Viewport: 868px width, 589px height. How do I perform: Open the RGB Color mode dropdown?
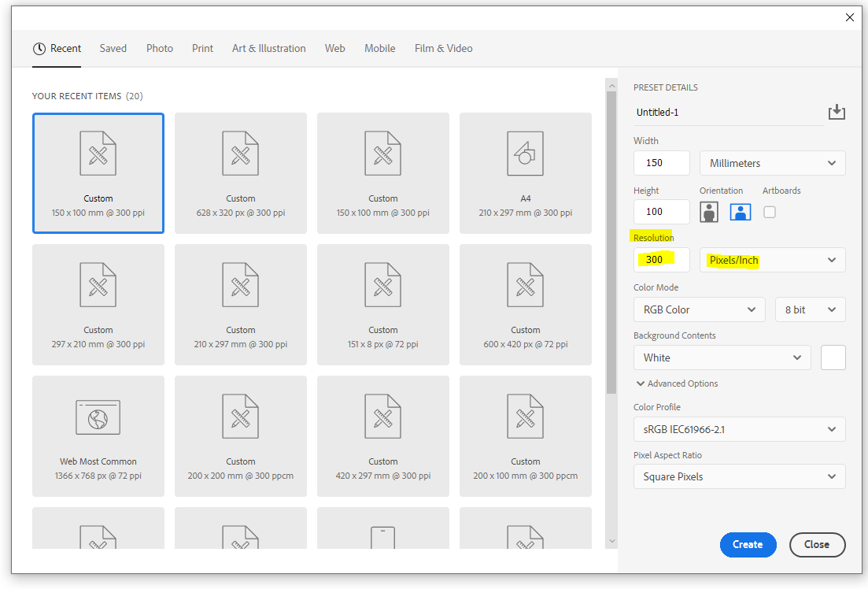[x=699, y=309]
